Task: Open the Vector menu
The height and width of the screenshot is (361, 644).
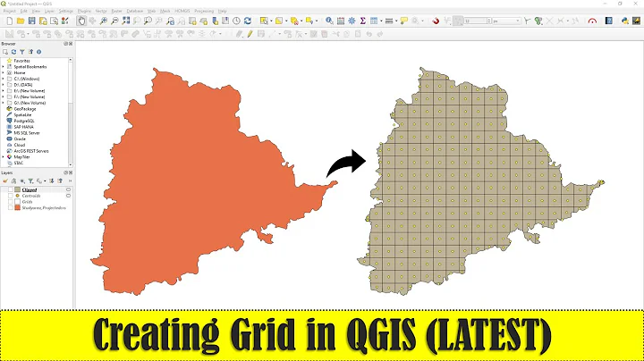Action: 101,11
